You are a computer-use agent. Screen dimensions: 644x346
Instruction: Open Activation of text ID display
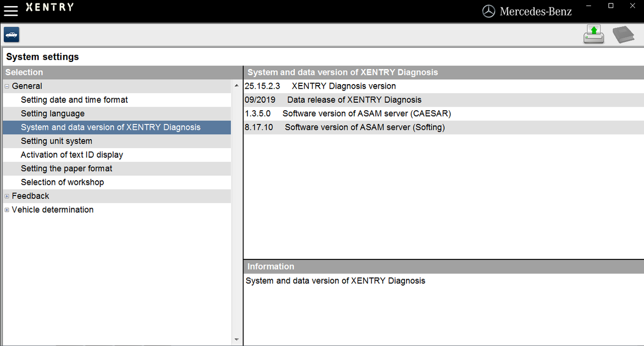(117, 155)
